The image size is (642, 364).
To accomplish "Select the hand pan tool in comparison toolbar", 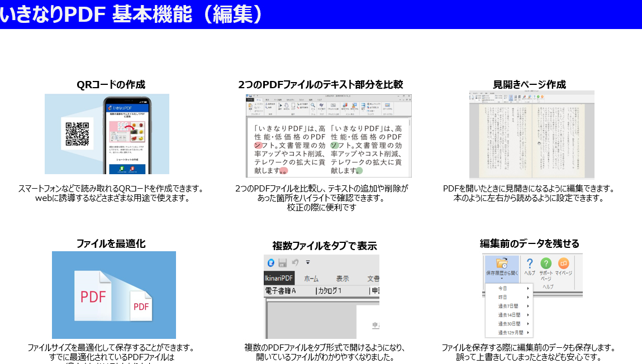I will point(286,105).
